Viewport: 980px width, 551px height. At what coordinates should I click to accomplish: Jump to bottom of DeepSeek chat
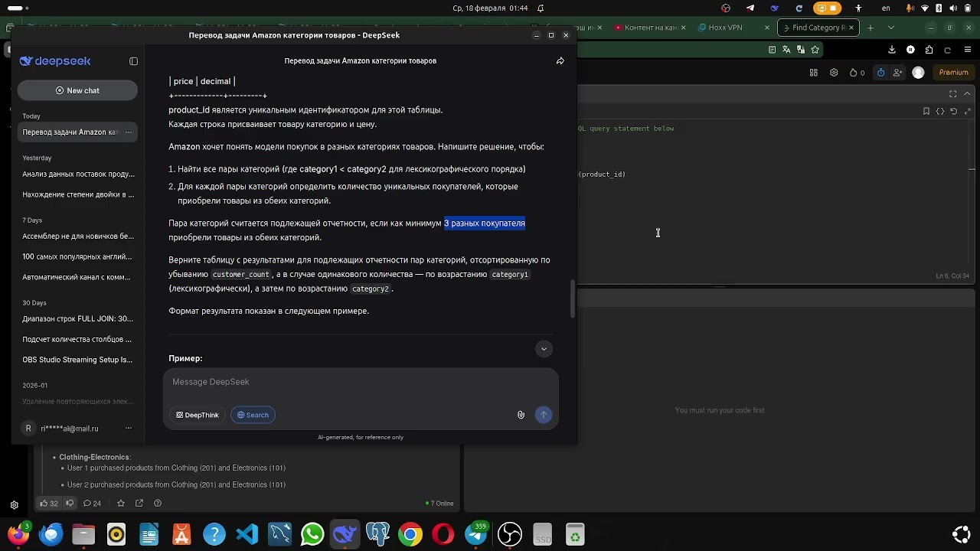coord(544,349)
